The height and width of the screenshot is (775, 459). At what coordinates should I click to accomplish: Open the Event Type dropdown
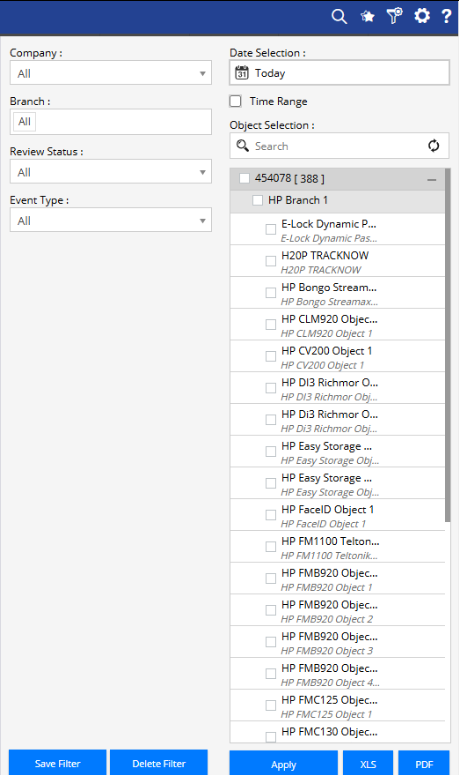point(111,220)
